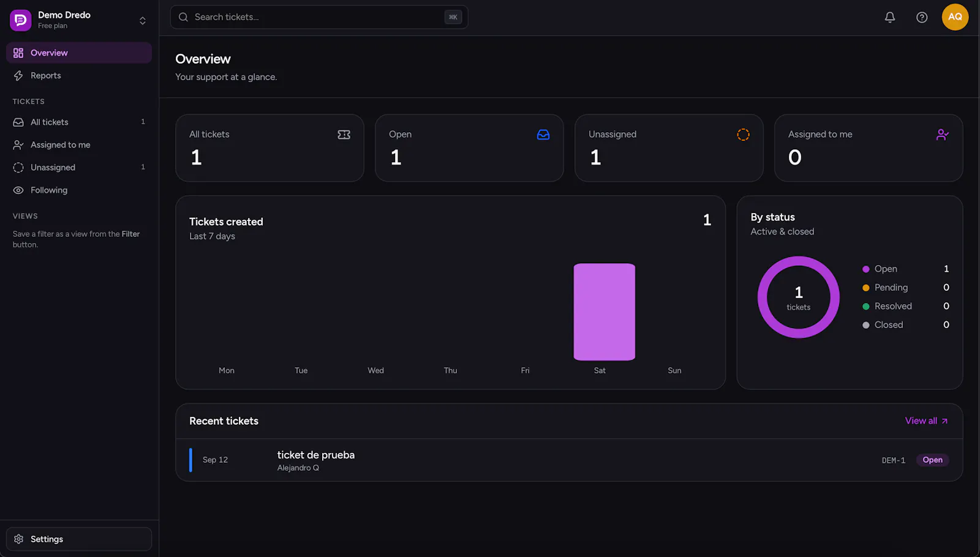Click the 'Alejandro Q' requester name
Image resolution: width=980 pixels, height=557 pixels.
[x=298, y=468]
